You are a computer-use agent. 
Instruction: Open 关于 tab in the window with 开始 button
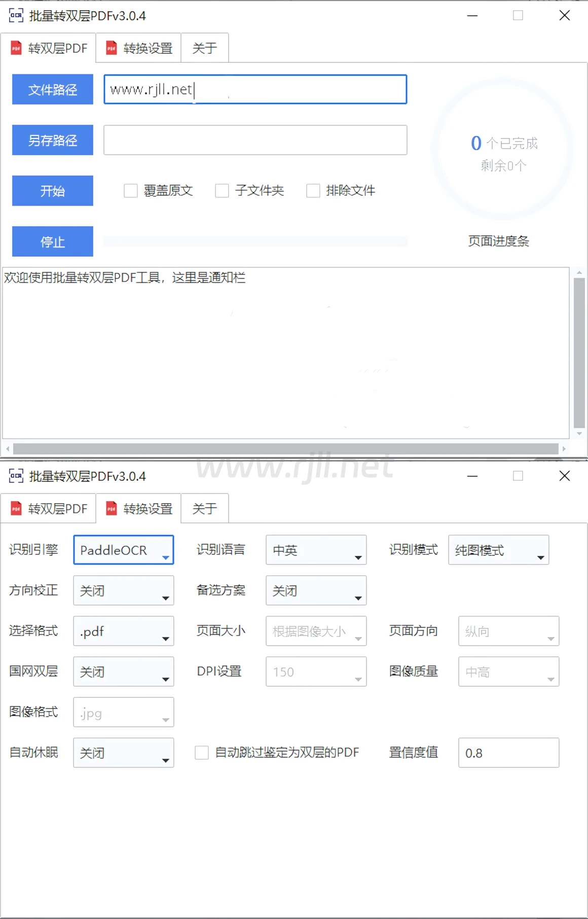[x=205, y=48]
